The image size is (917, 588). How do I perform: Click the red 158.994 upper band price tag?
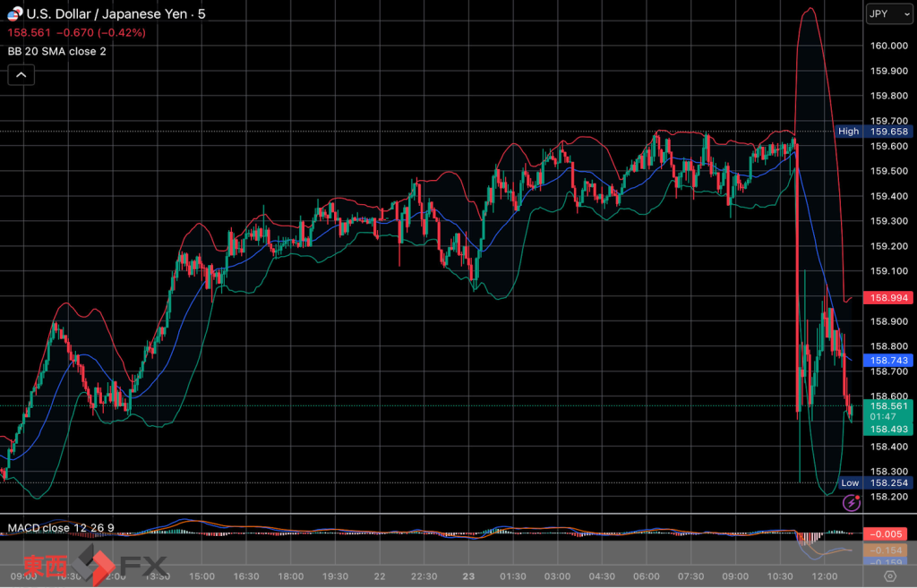[x=887, y=297]
